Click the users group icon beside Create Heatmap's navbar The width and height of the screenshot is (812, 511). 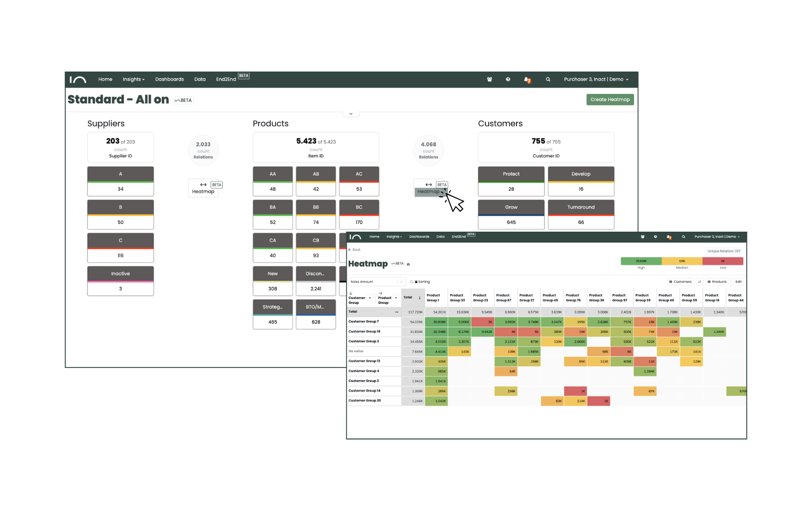(489, 79)
